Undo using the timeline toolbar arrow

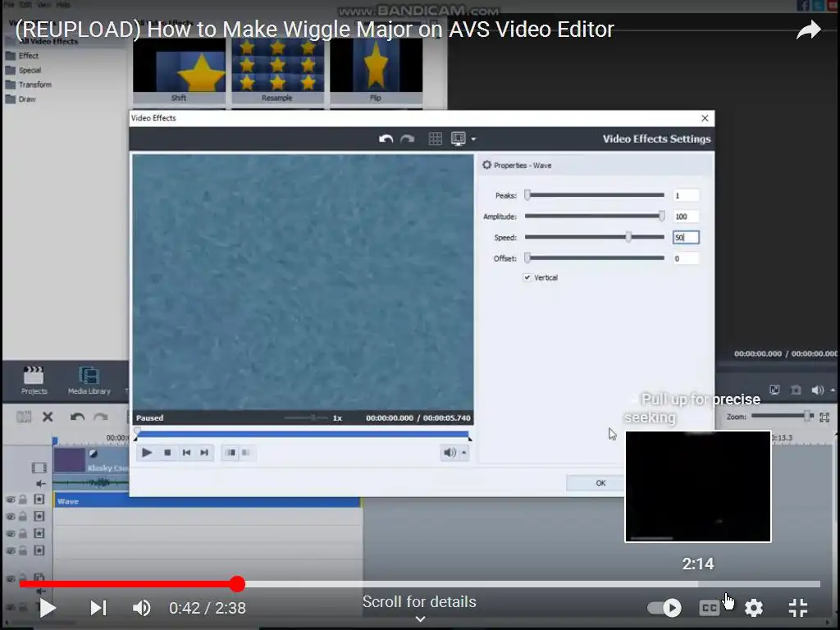77,417
